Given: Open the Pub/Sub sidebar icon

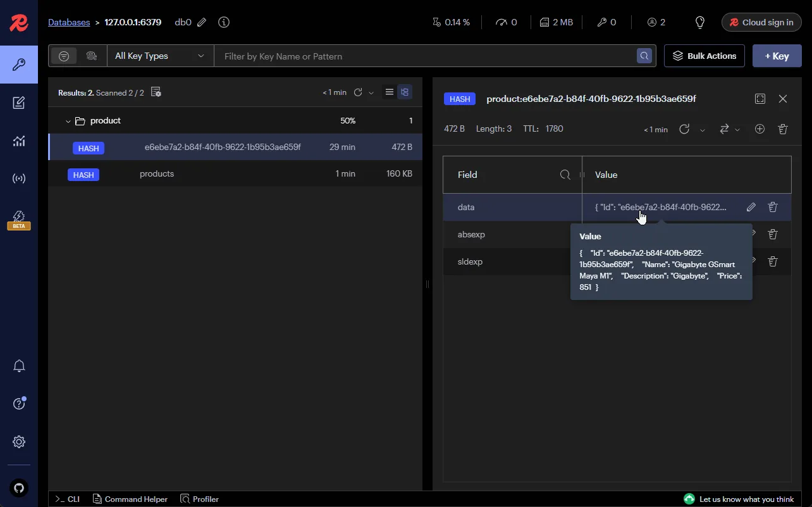Looking at the screenshot, I should point(19,178).
